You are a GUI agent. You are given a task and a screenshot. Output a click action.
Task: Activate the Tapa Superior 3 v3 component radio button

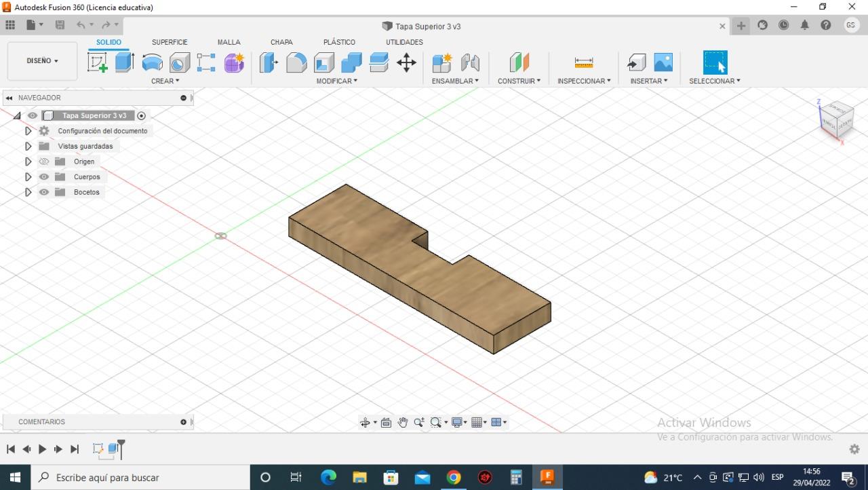point(142,115)
